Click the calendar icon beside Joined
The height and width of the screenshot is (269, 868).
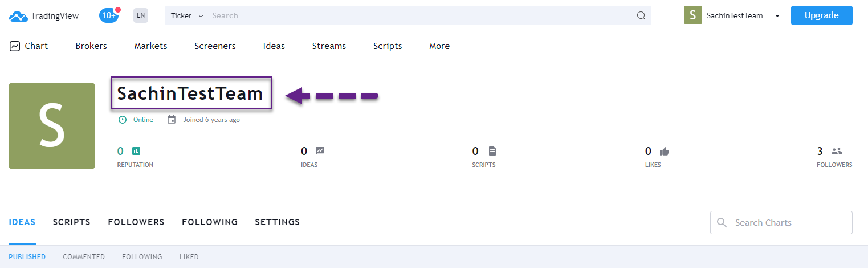pyautogui.click(x=172, y=120)
